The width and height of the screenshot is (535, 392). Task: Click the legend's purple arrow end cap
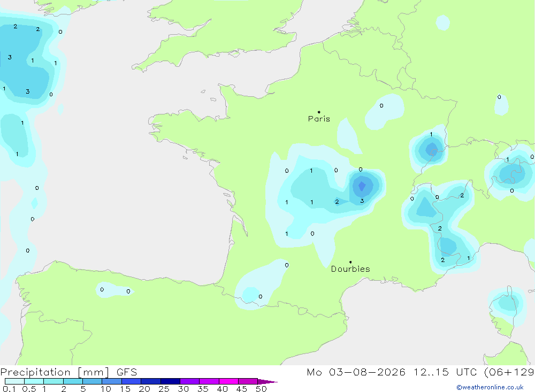pyautogui.click(x=267, y=382)
